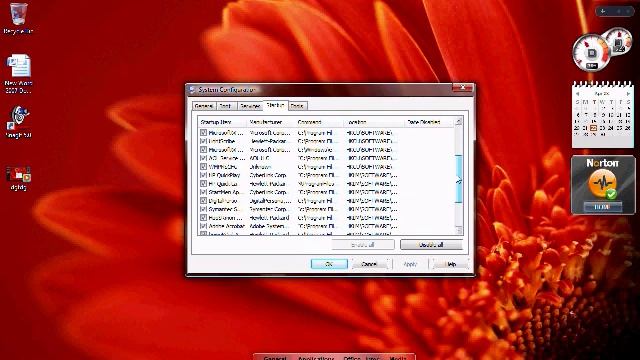This screenshot has width=640, height=360.
Task: Open Help from the dialog
Action: [x=450, y=264]
